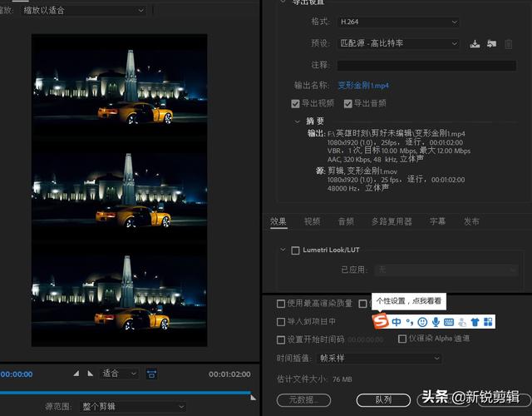Click the Sogou S logo icon

[x=381, y=321]
